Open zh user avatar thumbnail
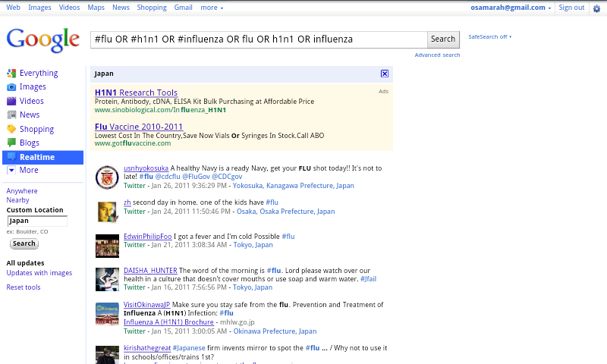The width and height of the screenshot is (607, 364). coord(107,212)
